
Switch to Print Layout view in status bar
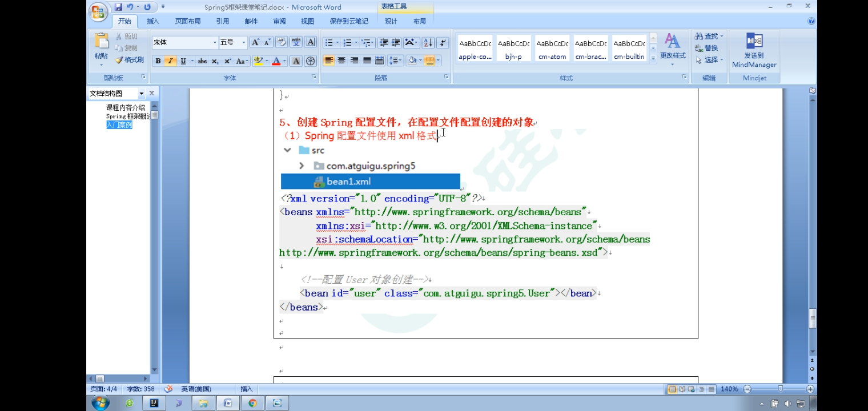(x=672, y=389)
